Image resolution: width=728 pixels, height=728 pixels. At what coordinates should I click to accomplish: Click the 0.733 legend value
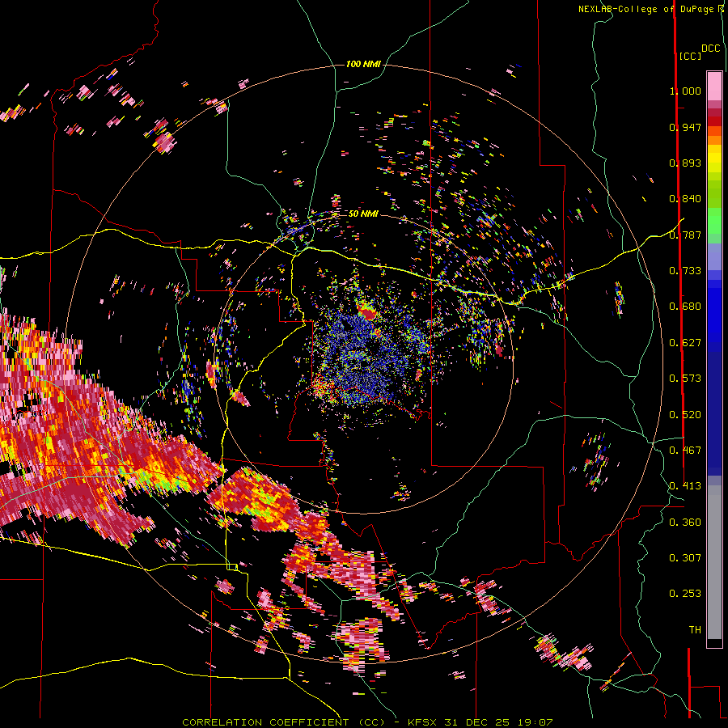(685, 271)
